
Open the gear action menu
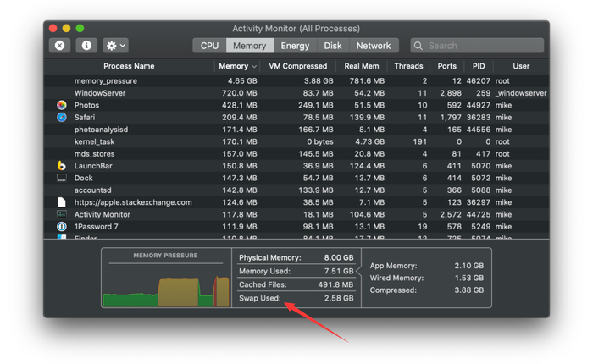[x=116, y=46]
